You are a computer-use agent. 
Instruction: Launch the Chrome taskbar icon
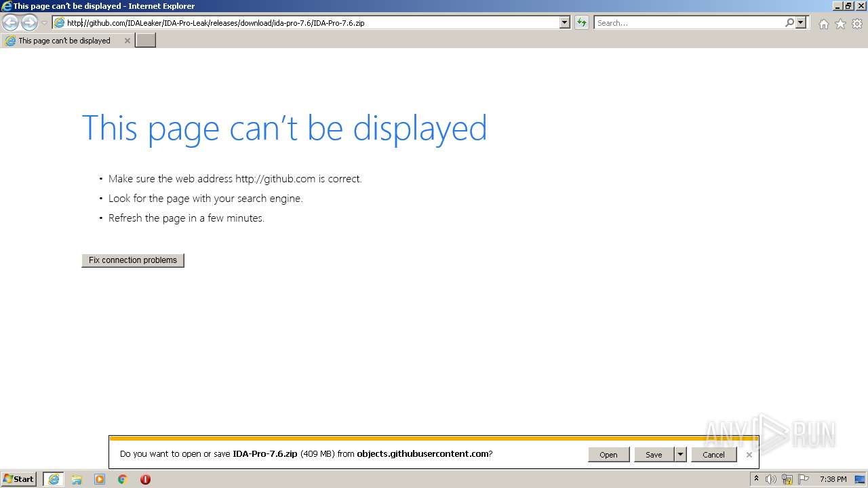pyautogui.click(x=123, y=479)
